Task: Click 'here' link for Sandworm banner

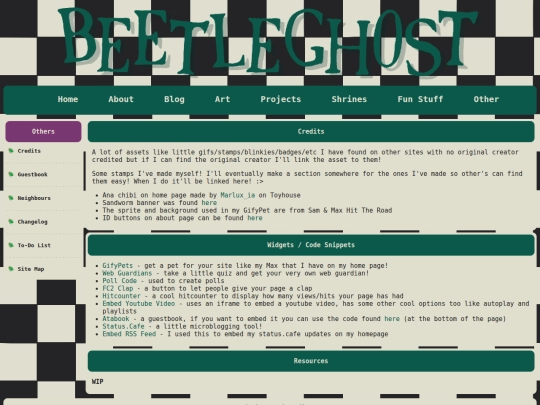Action: (x=209, y=203)
